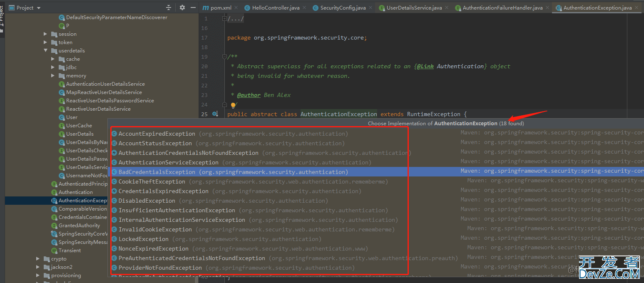
Task: Click the implementations gutter icon on line 25
Action: 215,114
